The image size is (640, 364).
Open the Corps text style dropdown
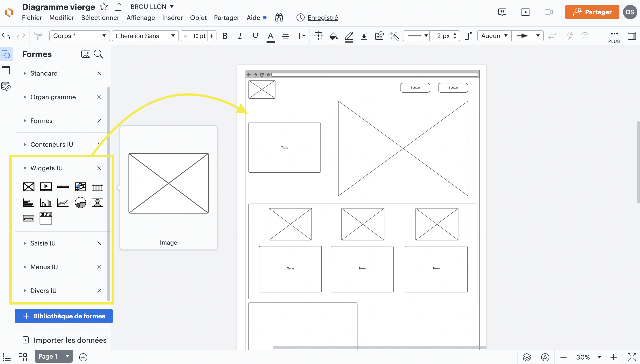coord(80,36)
